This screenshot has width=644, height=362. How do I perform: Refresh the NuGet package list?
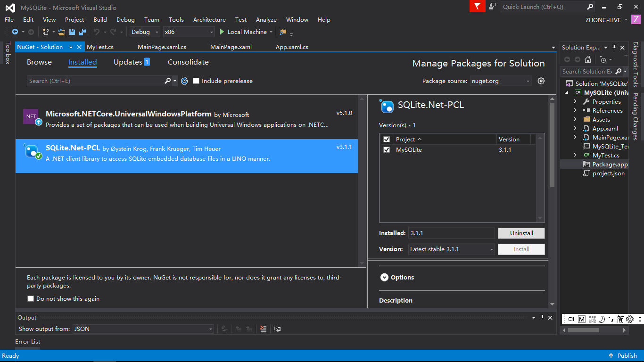pyautogui.click(x=184, y=81)
